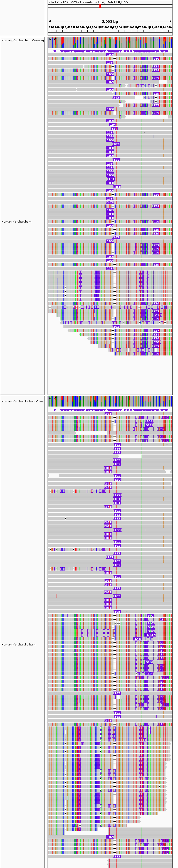The width and height of the screenshot is (178, 868).
Task: Click the red region box on the ideogram
Action: pyautogui.click(x=100, y=6)
